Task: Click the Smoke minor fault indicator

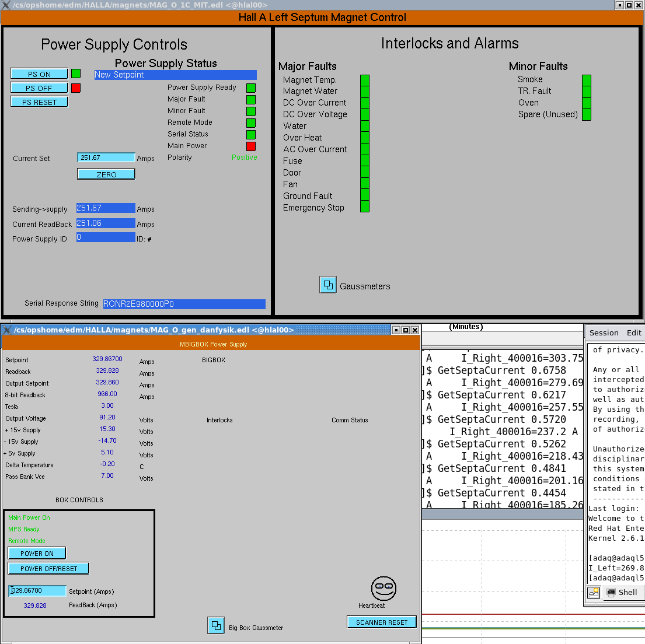Action: [587, 80]
